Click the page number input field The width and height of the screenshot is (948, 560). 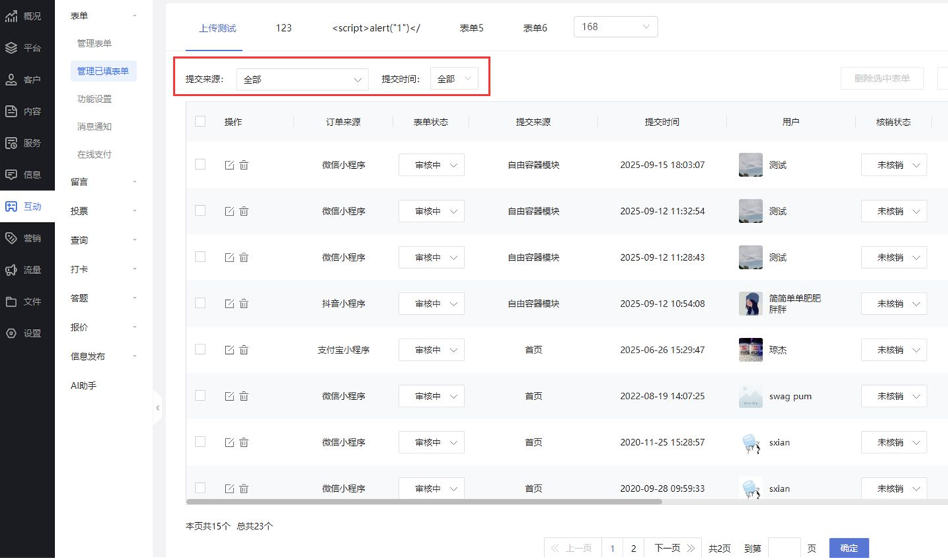[783, 548]
